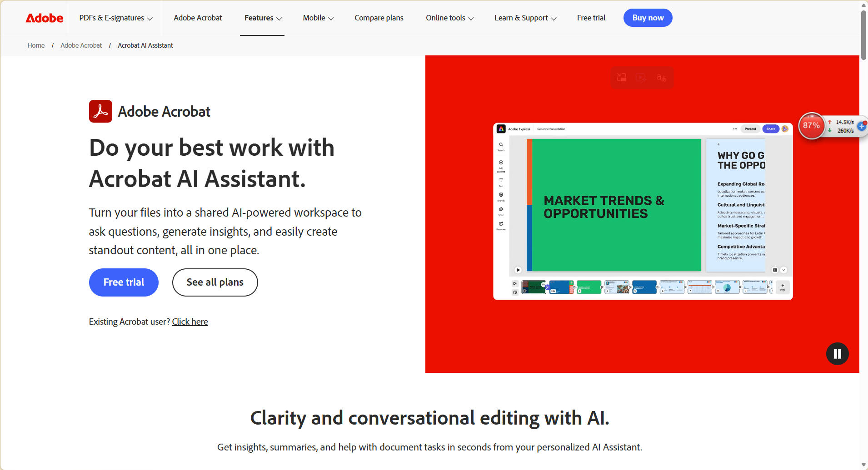Click the See all plans button
The width and height of the screenshot is (868, 470).
point(215,282)
